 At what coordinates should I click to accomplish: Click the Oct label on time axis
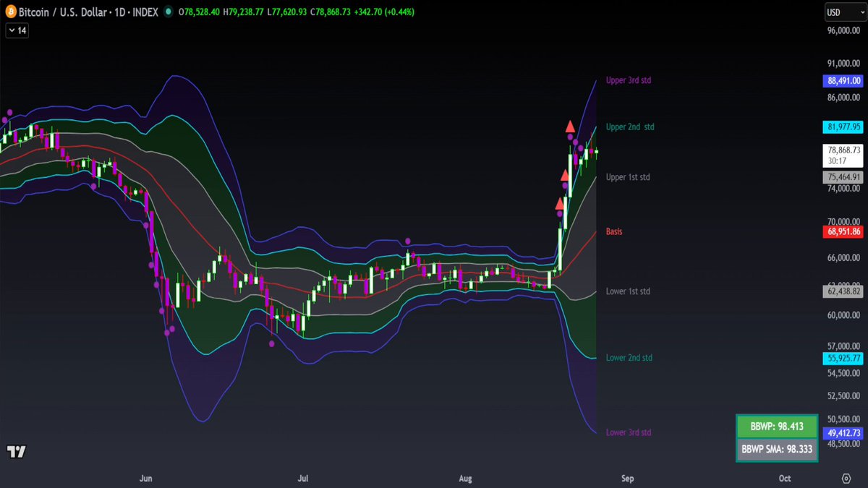tap(785, 479)
